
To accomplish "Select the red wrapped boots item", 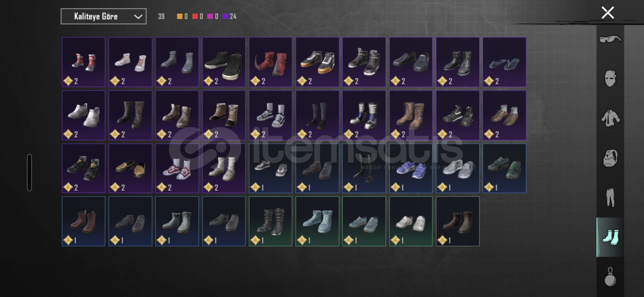I will coord(271,62).
